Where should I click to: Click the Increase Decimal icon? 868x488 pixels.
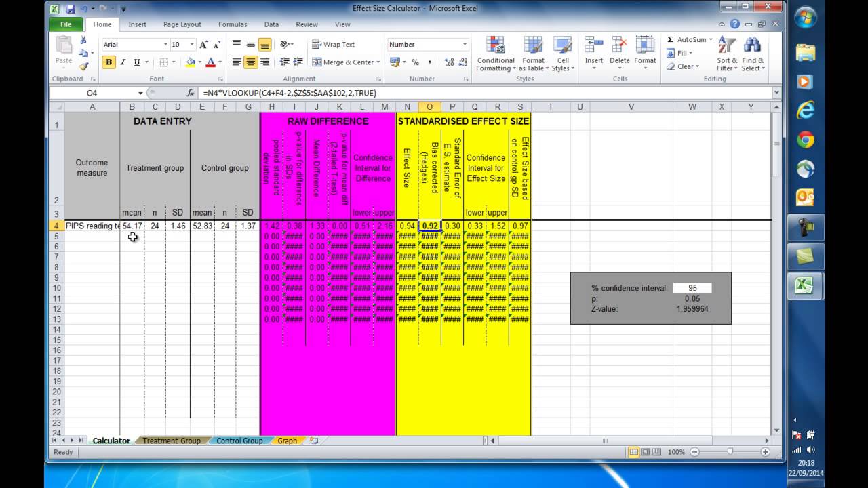coord(449,62)
